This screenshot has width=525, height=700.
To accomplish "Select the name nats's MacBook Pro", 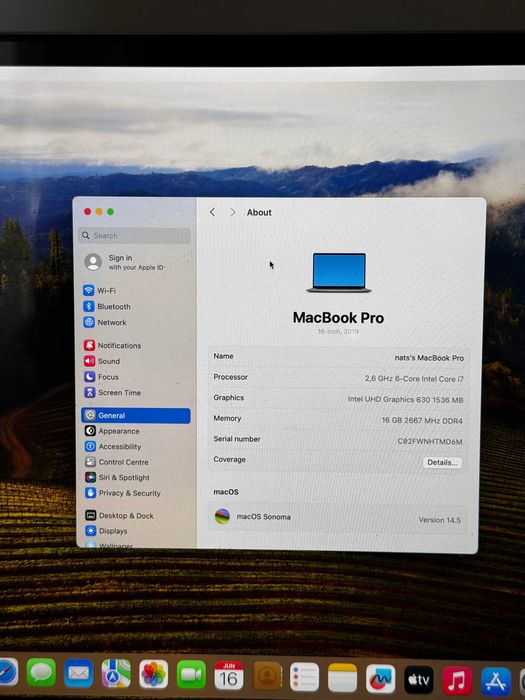I will point(429,358).
